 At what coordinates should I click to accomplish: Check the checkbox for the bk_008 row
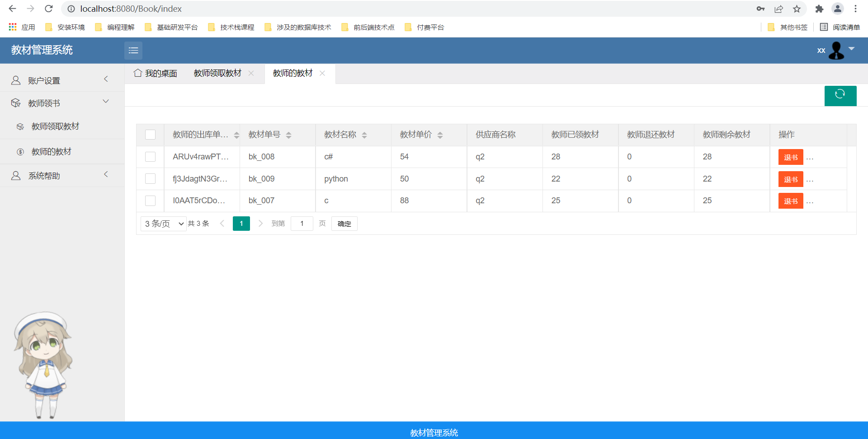(150, 157)
